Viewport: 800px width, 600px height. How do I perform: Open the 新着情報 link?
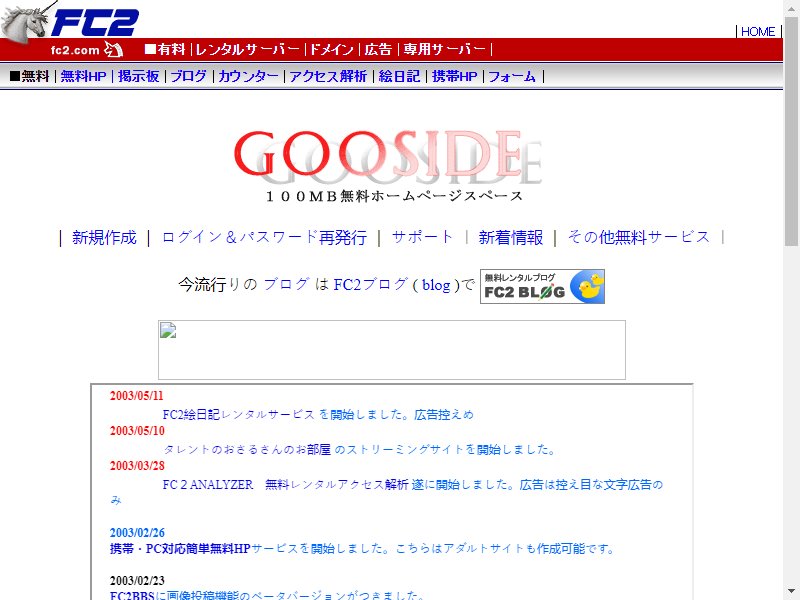coord(510,237)
